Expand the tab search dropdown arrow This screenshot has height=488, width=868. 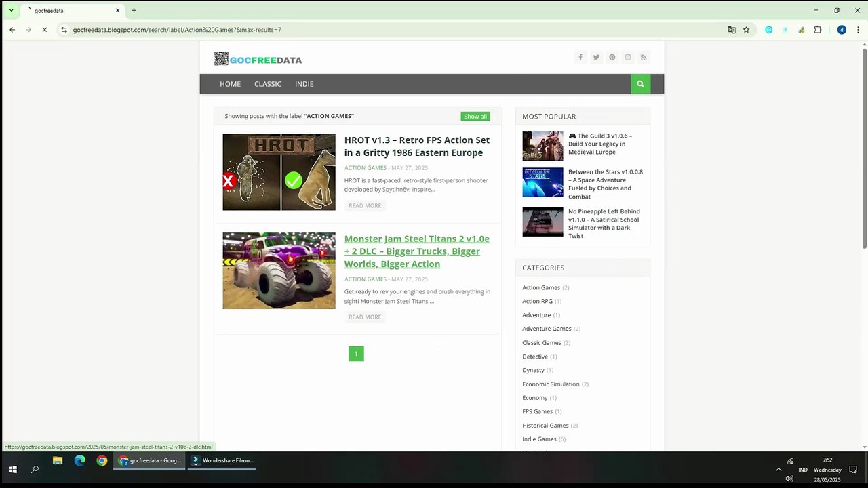(x=11, y=10)
